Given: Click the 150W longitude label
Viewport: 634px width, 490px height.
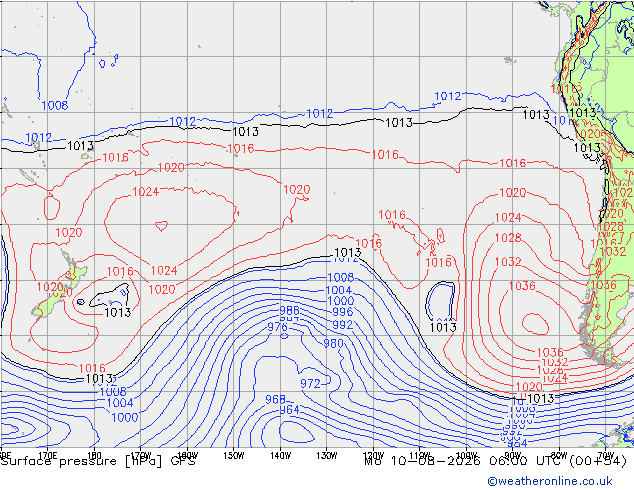Looking at the screenshot, I should (234, 456).
